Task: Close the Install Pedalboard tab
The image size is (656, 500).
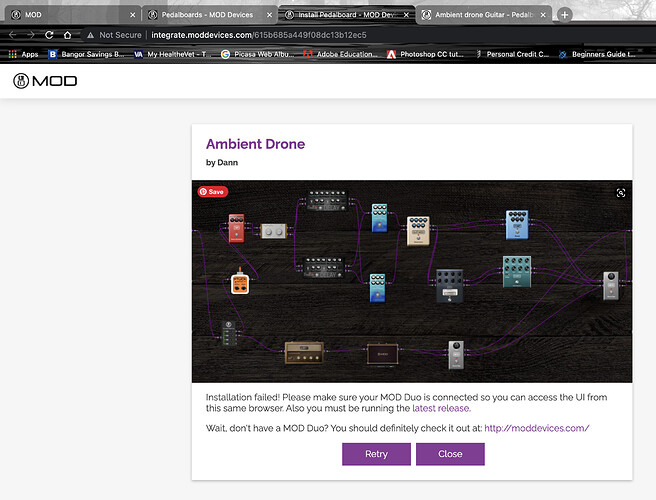Action: pos(406,15)
